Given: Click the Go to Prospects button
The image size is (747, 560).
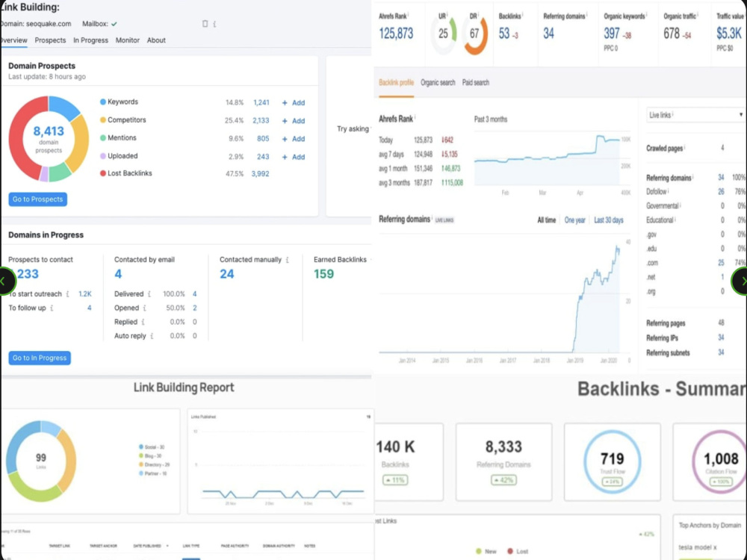Looking at the screenshot, I should 37,199.
